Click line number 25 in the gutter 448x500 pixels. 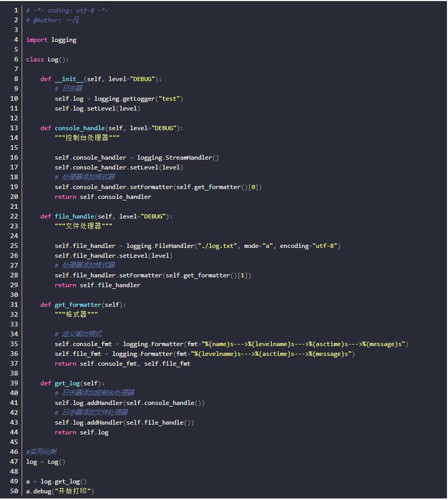click(x=14, y=246)
